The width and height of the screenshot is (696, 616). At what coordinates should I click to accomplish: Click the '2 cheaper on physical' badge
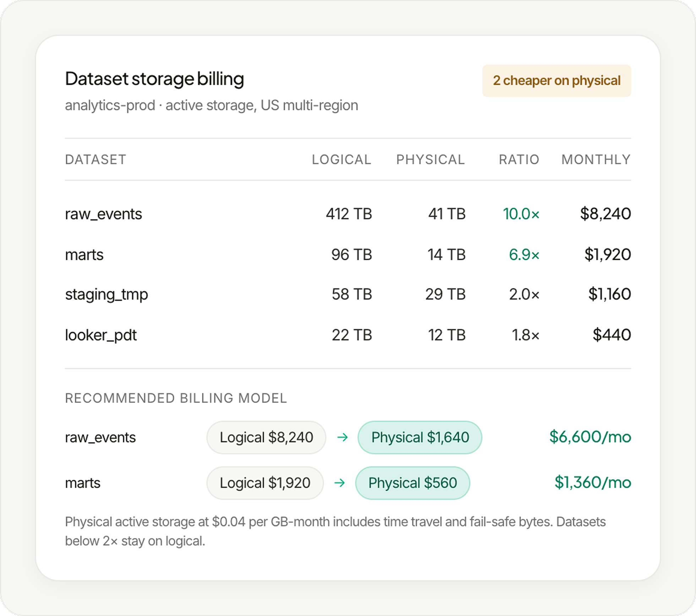(556, 81)
